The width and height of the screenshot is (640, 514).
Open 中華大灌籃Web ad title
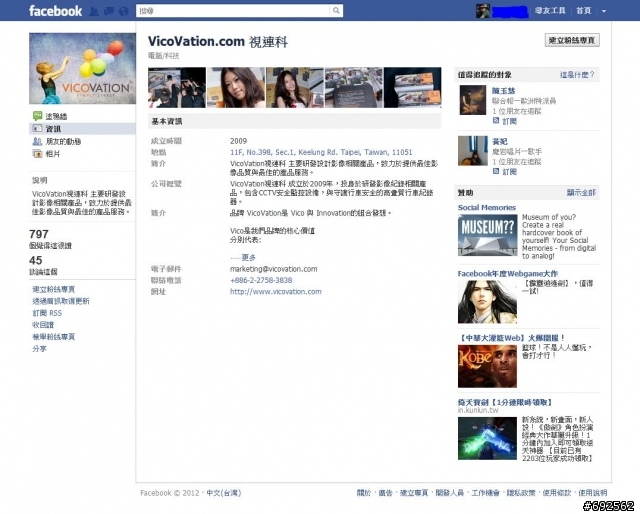511,338
